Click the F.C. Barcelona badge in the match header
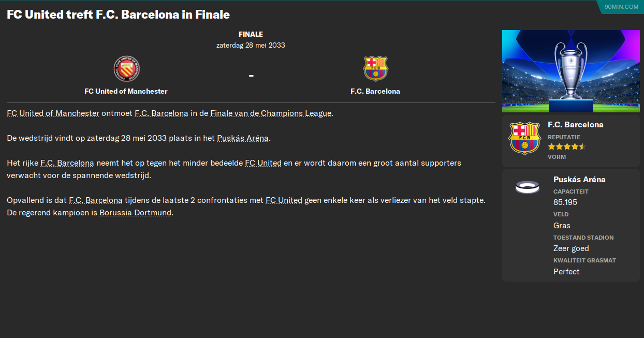This screenshot has height=338, width=644. (x=375, y=69)
